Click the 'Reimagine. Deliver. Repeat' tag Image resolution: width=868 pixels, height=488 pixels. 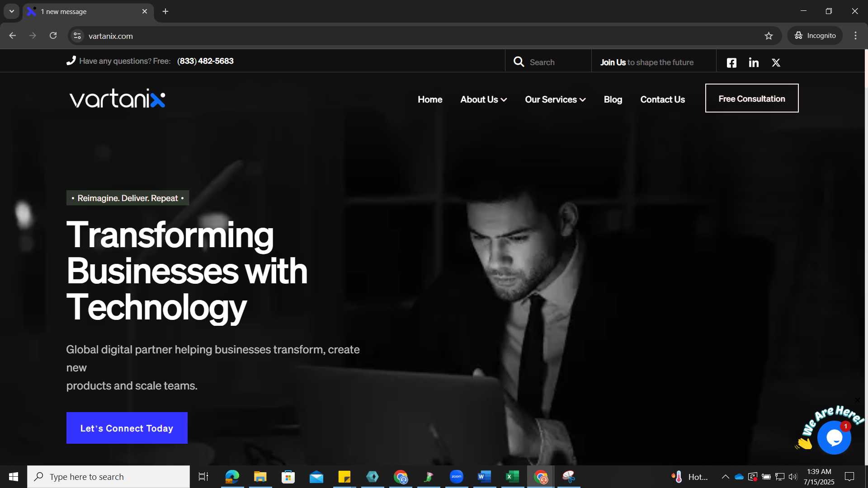tap(127, 198)
